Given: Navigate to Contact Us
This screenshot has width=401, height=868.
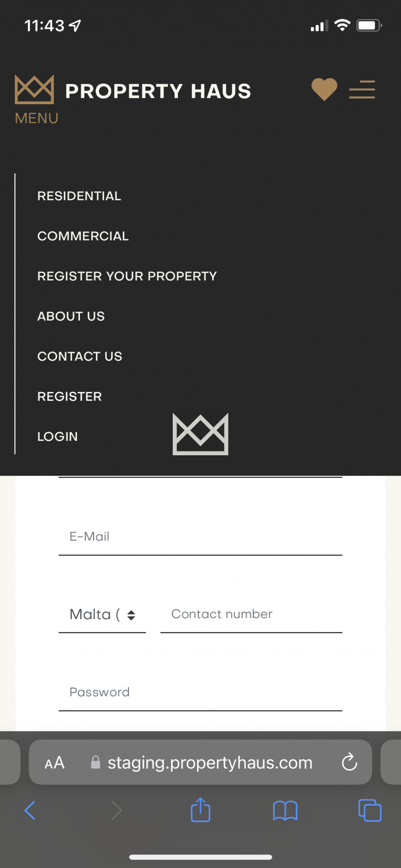Looking at the screenshot, I should click(79, 356).
